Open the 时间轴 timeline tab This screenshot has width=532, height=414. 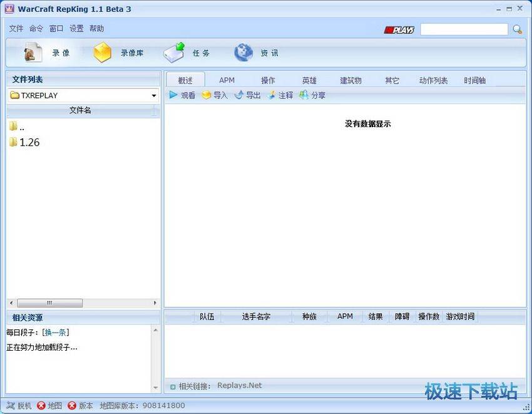click(x=474, y=80)
